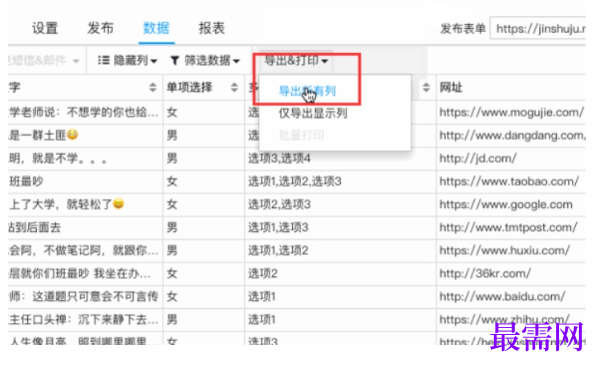Click sort arrows left of 网址 header
602x368 pixels.
click(426, 87)
